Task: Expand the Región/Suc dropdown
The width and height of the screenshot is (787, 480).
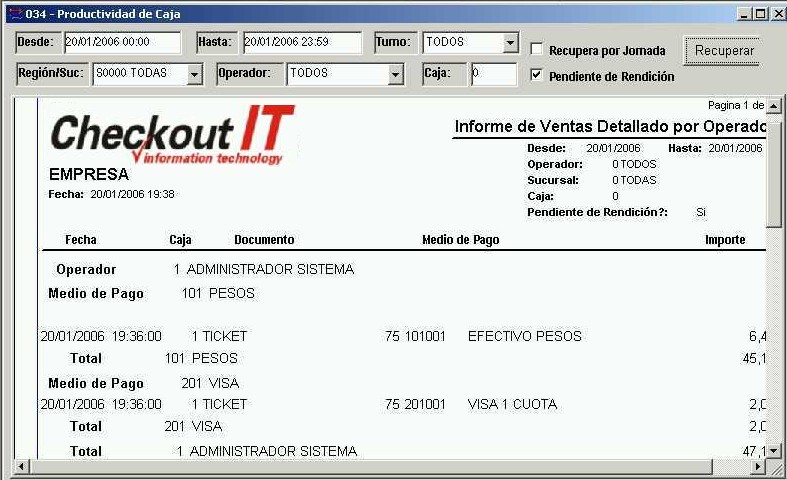Action: point(194,74)
